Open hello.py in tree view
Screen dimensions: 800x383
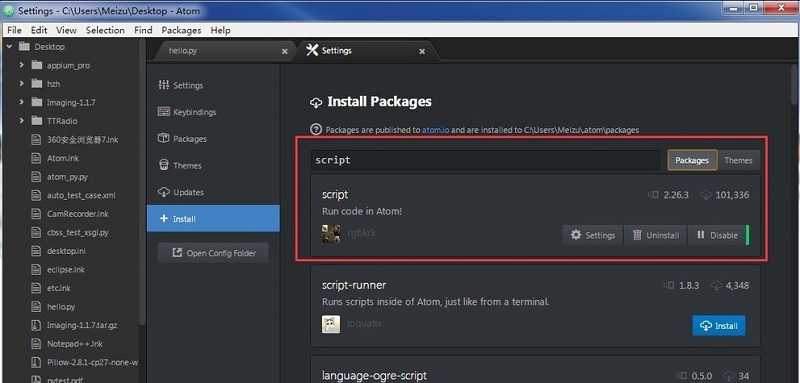click(x=61, y=307)
